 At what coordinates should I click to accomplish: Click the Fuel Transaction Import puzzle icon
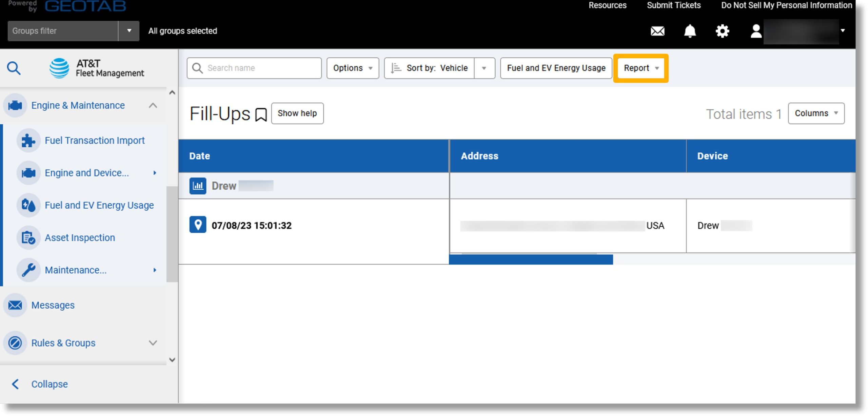(28, 141)
